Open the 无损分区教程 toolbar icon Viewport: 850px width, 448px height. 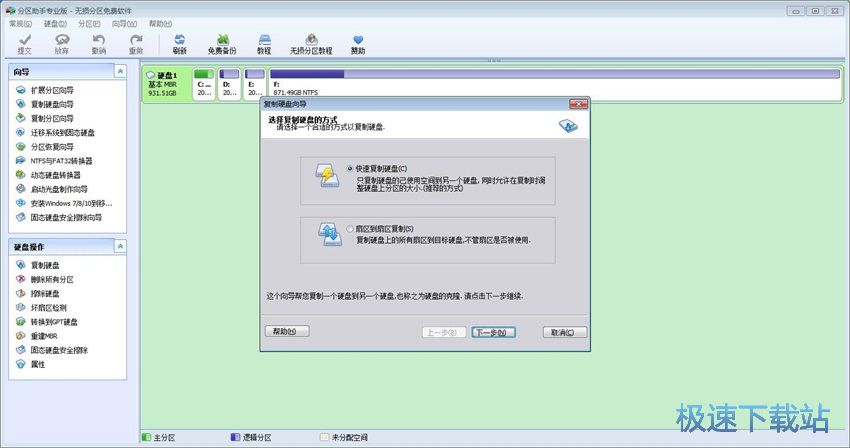coord(311,44)
